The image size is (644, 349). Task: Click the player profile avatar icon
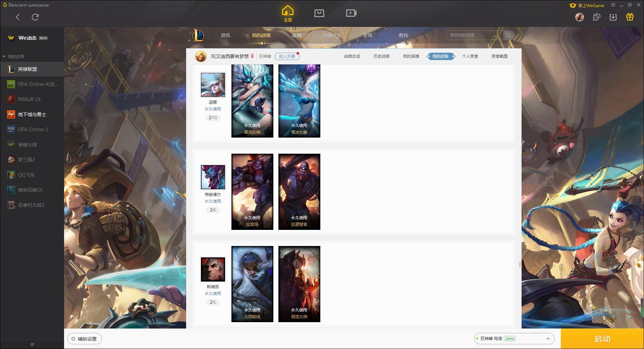pos(201,56)
